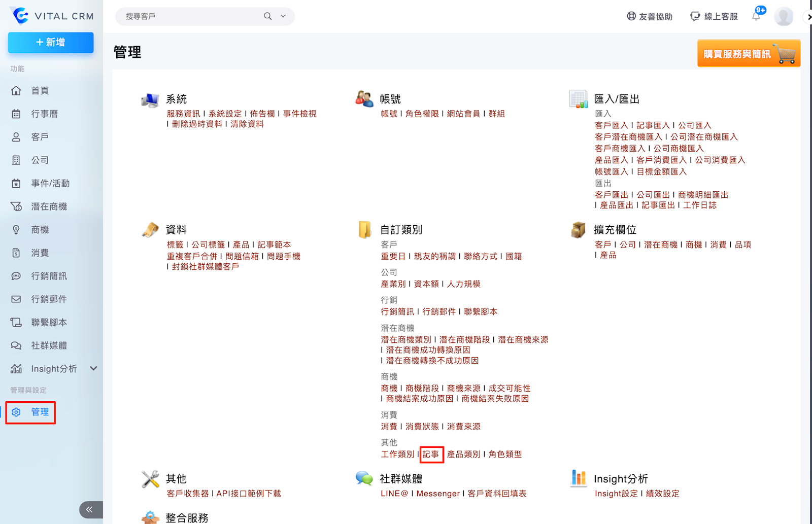This screenshot has width=812, height=524.
Task: Click the lightbulb icon for 商機
Action: point(16,230)
